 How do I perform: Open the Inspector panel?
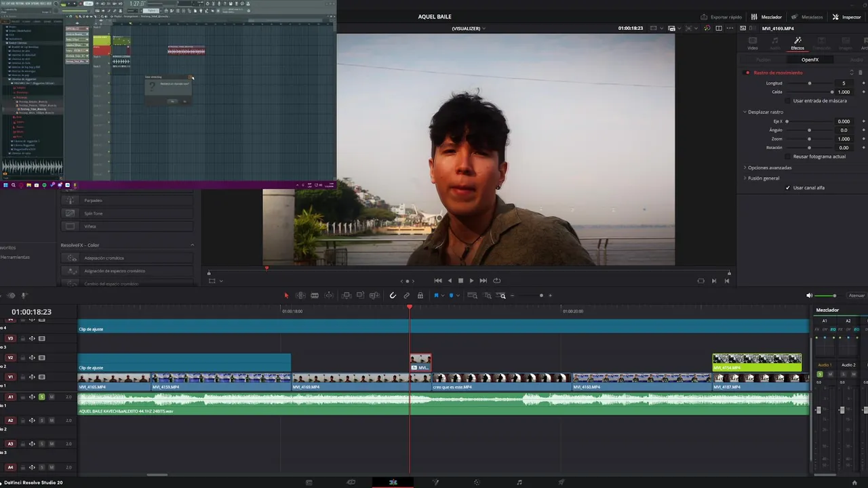[x=846, y=17]
